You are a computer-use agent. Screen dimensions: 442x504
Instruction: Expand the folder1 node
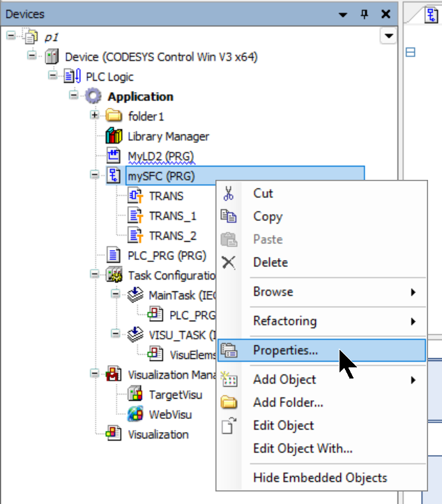click(x=94, y=115)
